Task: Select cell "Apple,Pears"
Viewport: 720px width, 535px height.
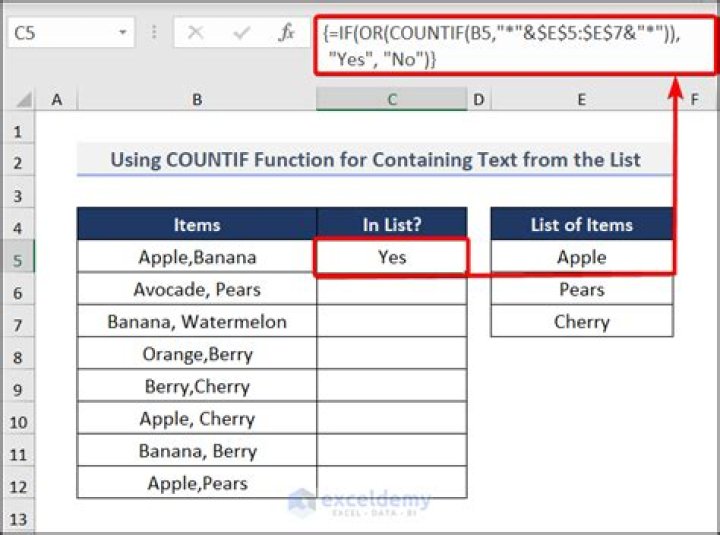Action: [197, 483]
